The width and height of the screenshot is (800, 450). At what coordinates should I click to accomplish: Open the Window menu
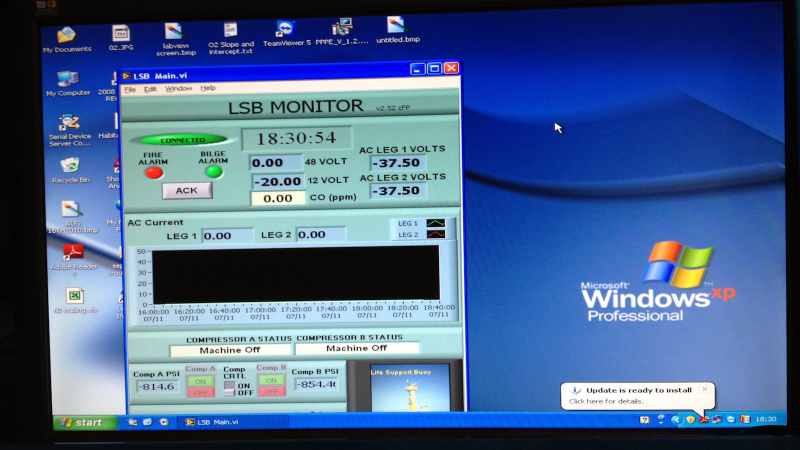(x=179, y=88)
